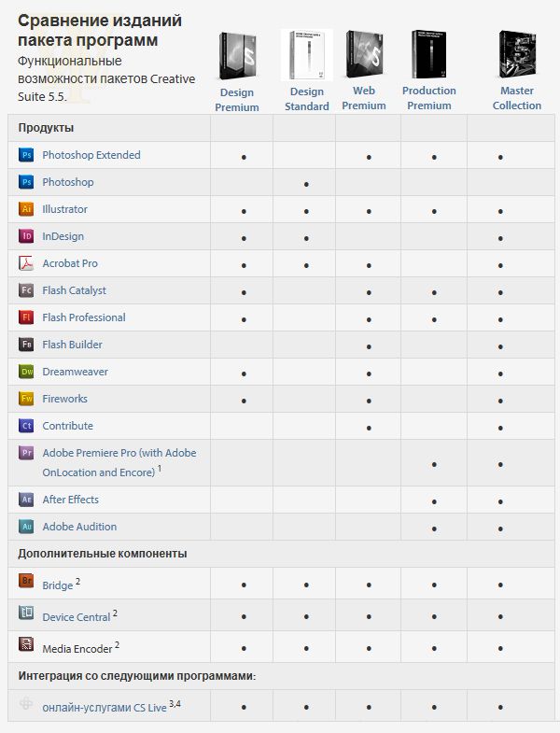Click the Flash Catalyst Fc icon

26,290
